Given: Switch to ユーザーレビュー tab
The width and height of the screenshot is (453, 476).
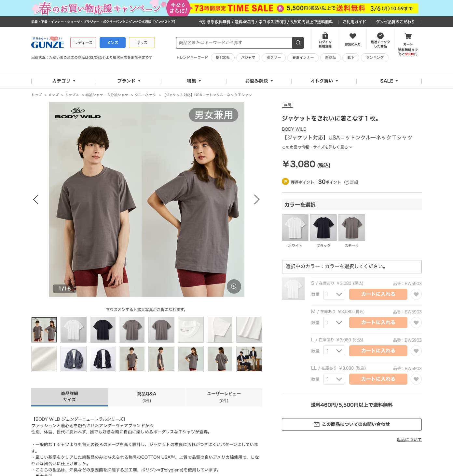Looking at the screenshot, I should (224, 397).
